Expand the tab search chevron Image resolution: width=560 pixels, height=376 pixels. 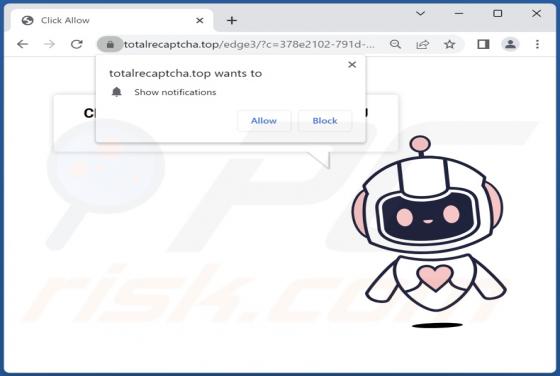point(420,14)
